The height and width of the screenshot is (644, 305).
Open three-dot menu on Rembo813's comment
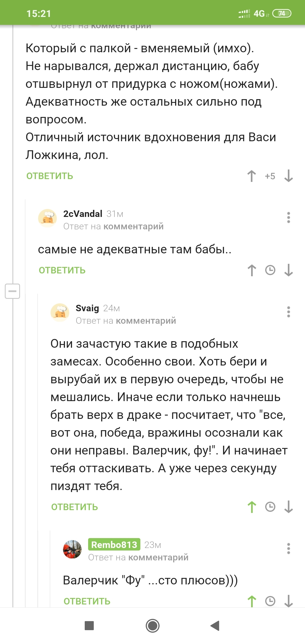[x=288, y=549]
